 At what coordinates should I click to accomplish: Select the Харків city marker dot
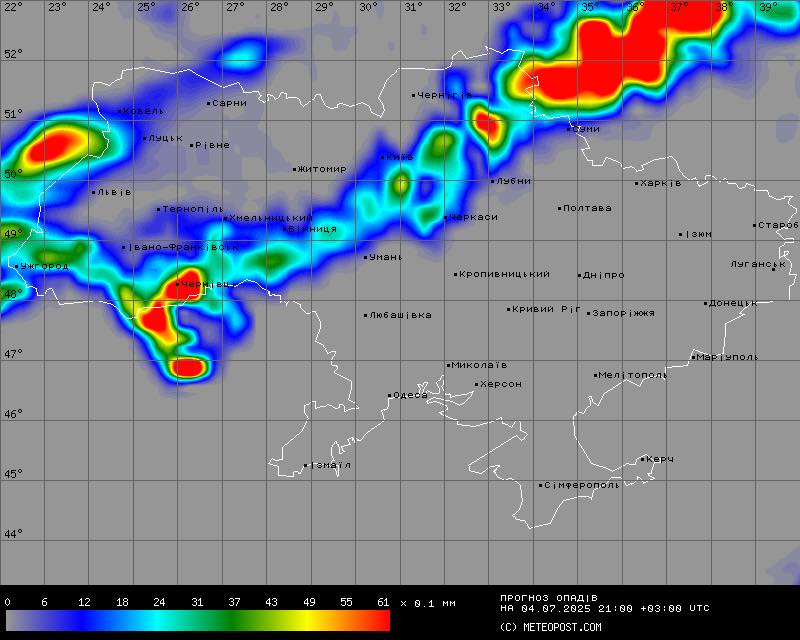(x=636, y=183)
